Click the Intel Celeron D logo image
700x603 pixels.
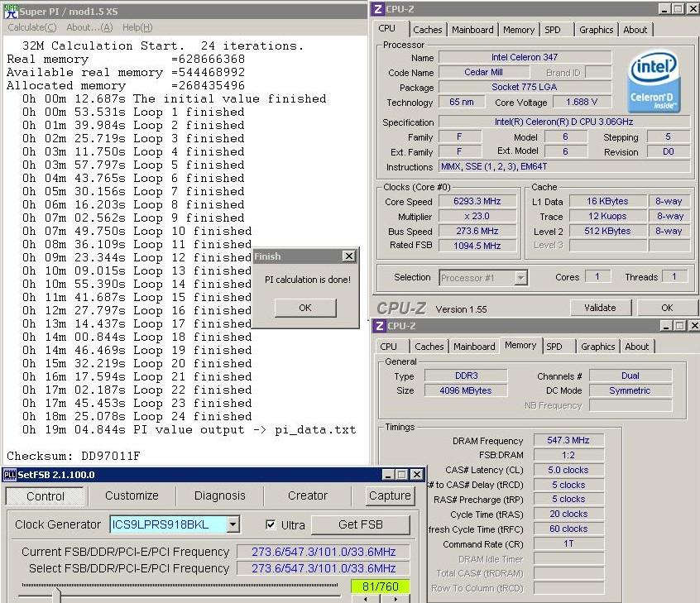pos(654,82)
